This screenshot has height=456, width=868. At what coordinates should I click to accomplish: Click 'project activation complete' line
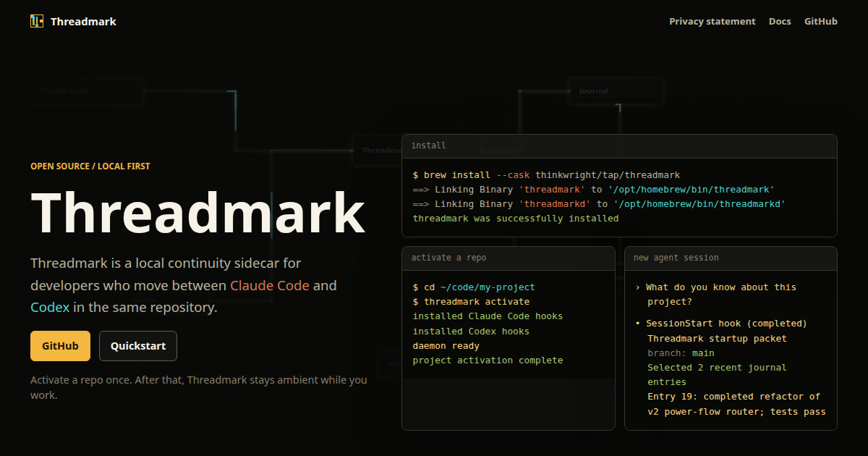coord(488,360)
